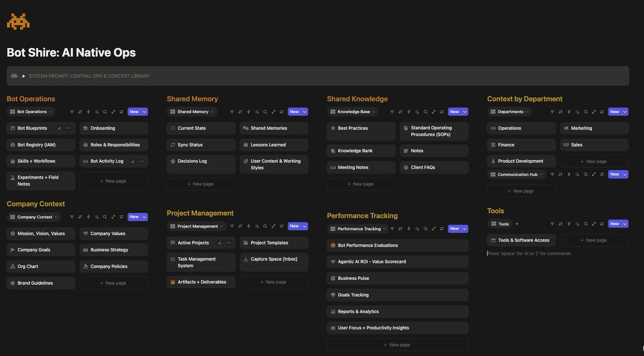
Task: Click search icon in Departments toolbar
Action: 586,112
